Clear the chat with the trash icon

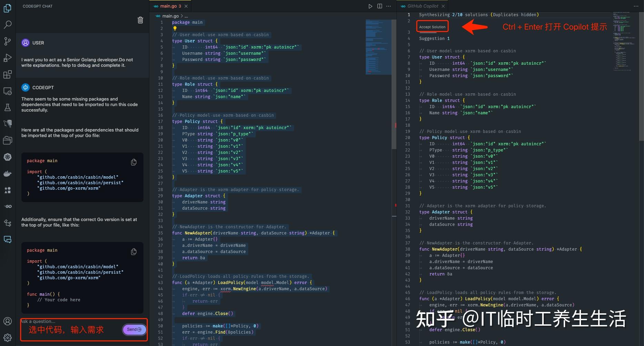[140, 20]
